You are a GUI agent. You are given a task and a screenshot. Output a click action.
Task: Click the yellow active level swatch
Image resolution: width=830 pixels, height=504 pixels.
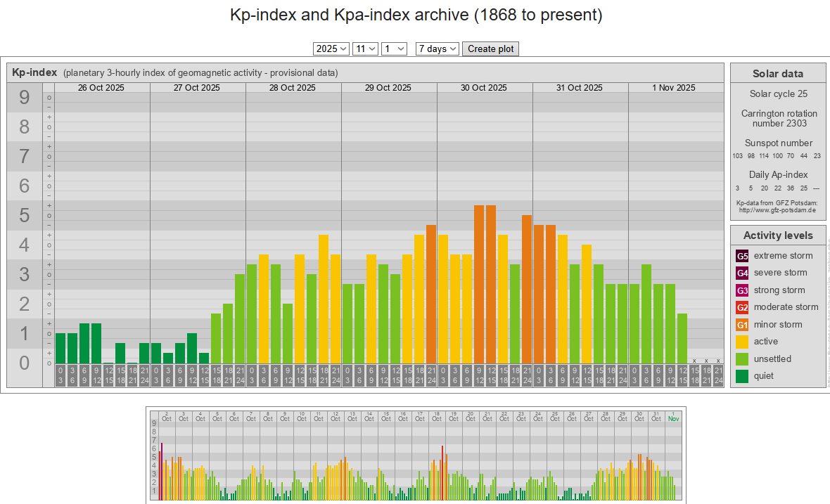click(x=742, y=342)
